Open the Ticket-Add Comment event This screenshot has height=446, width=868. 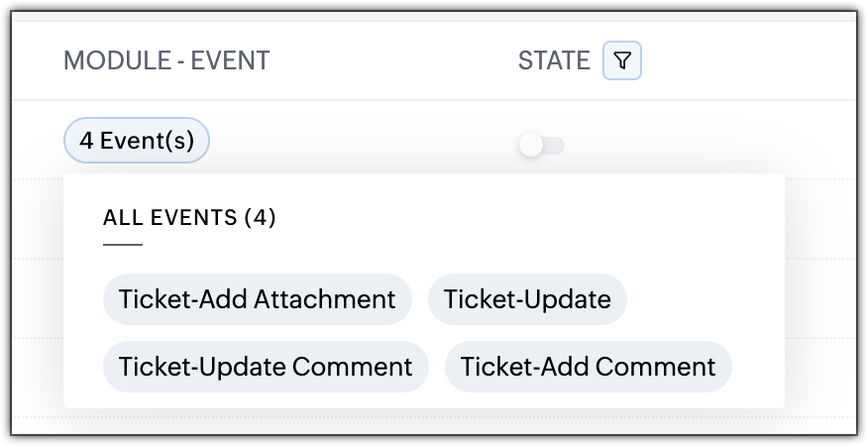pyautogui.click(x=588, y=367)
